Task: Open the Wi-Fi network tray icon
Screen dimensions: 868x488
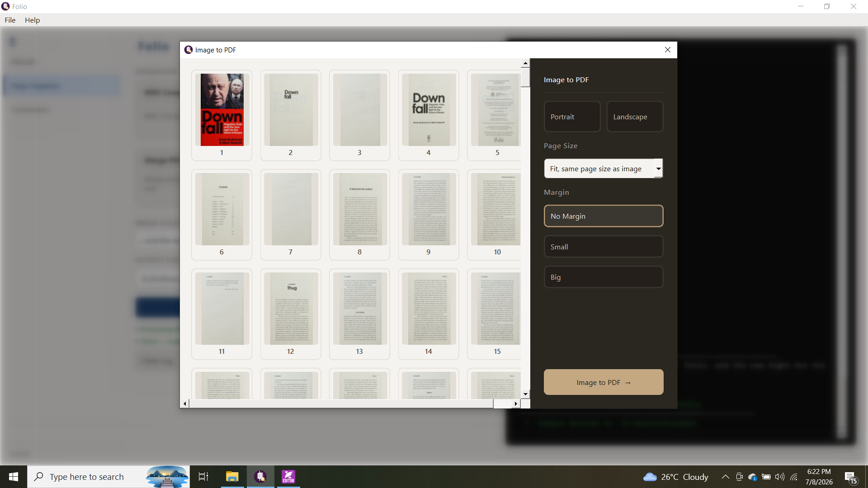Action: coord(794,477)
